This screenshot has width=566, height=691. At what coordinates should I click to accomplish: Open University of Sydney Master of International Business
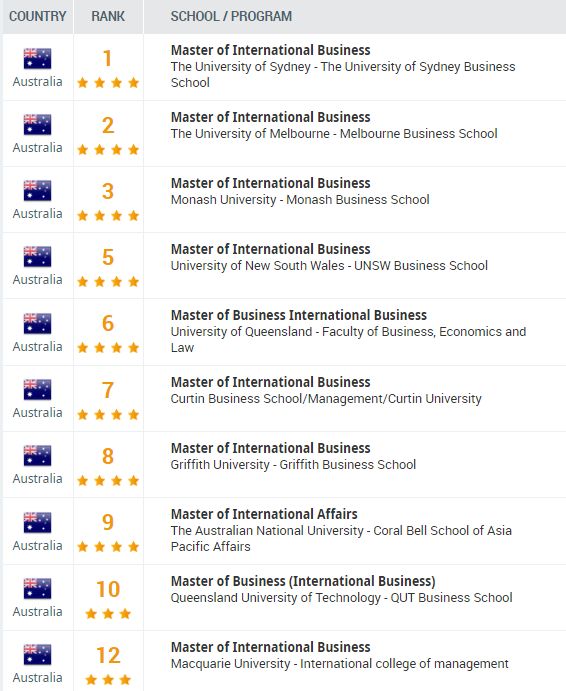270,50
